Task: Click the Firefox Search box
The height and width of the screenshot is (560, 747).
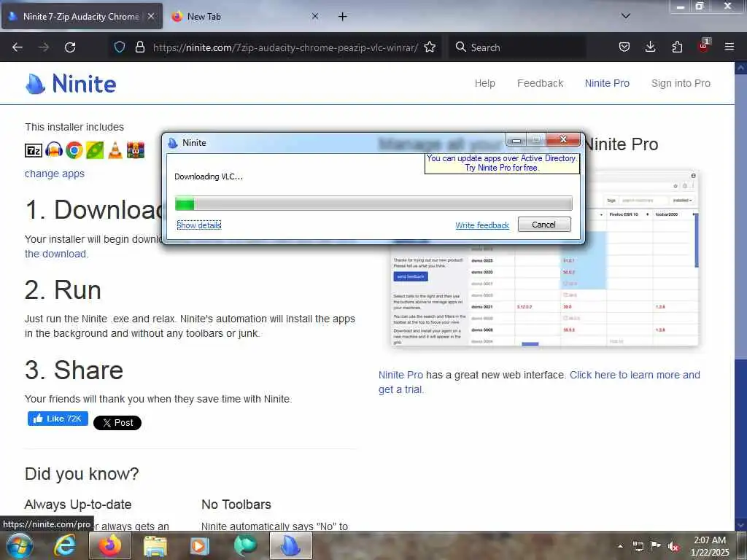Action: [x=517, y=47]
